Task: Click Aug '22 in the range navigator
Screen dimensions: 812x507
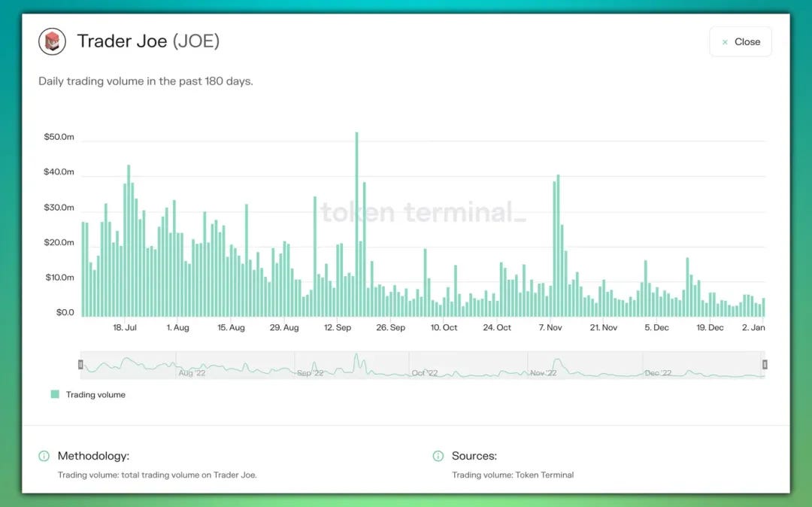Action: (192, 373)
